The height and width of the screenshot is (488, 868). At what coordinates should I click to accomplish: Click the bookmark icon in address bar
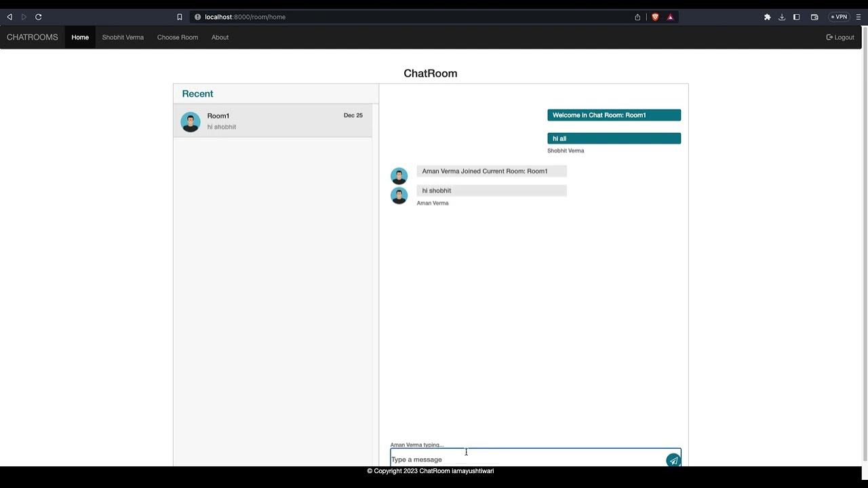180,17
